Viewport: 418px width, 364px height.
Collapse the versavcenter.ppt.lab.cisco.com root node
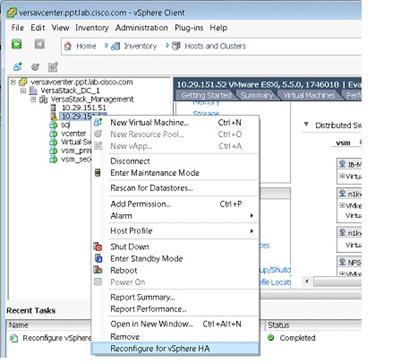pyautogui.click(x=13, y=82)
